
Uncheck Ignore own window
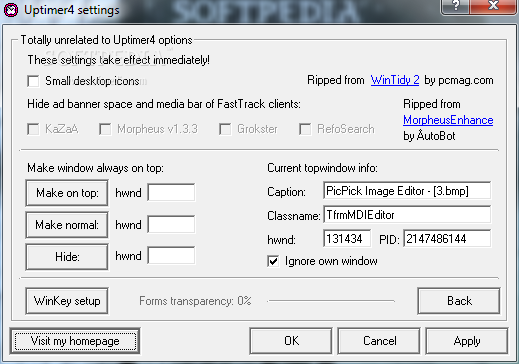click(273, 261)
